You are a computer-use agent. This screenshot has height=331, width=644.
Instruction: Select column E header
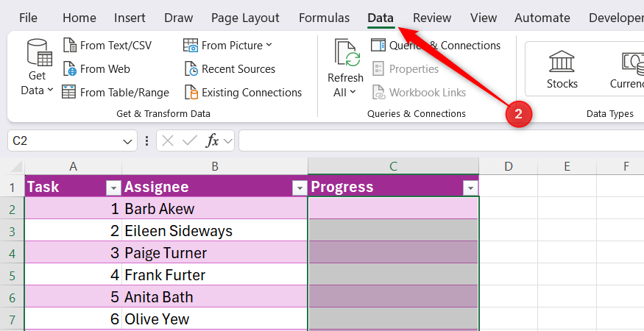(567, 166)
